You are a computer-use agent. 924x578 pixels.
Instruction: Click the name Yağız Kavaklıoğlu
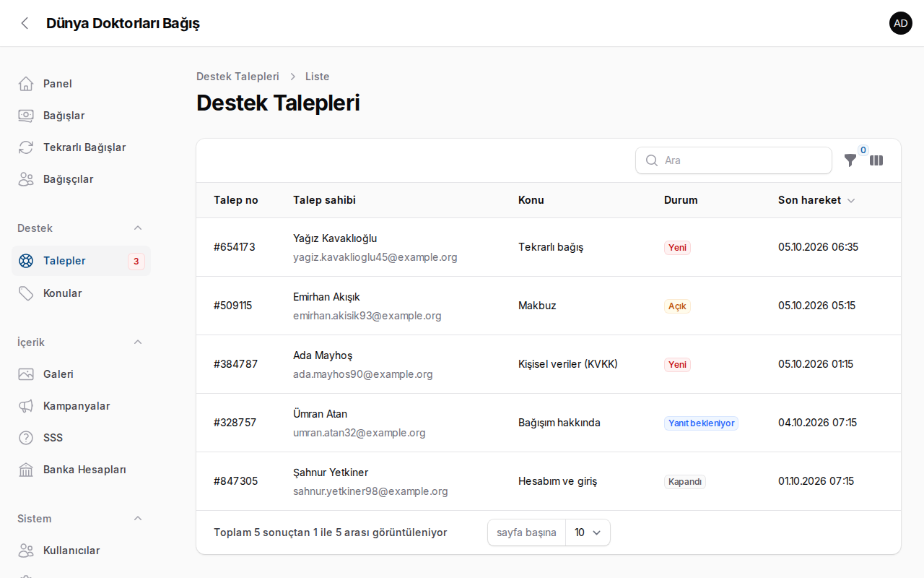[335, 238]
